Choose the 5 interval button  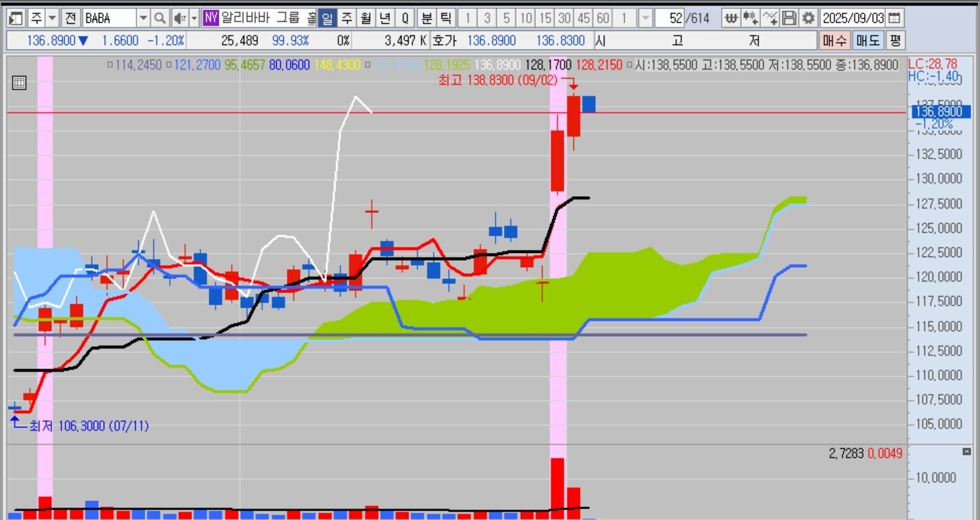point(507,18)
